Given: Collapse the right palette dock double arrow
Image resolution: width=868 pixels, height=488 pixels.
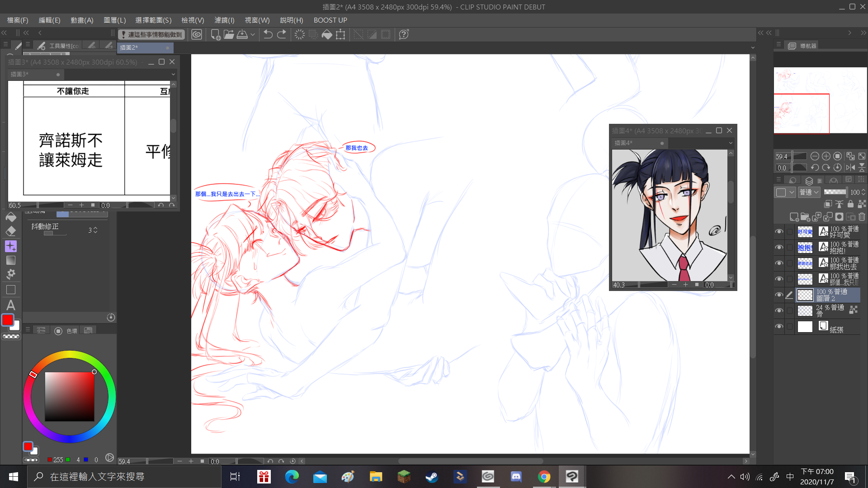Looking at the screenshot, I should (x=863, y=33).
